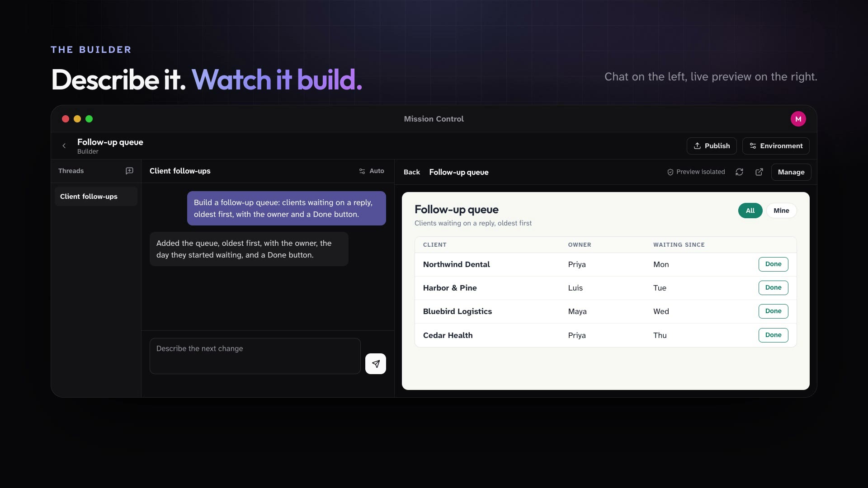Mark Northwind Dental as Done
This screenshot has height=488, width=868.
point(773,264)
